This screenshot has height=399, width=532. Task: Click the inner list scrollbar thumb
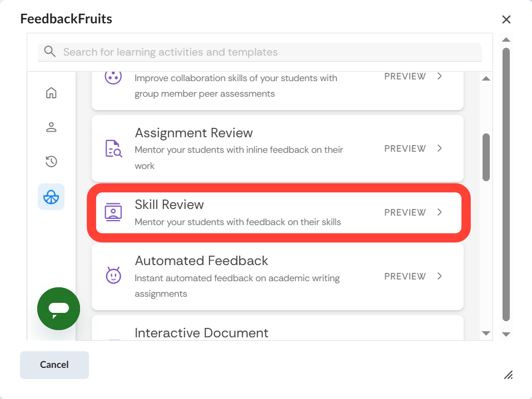coord(486,157)
